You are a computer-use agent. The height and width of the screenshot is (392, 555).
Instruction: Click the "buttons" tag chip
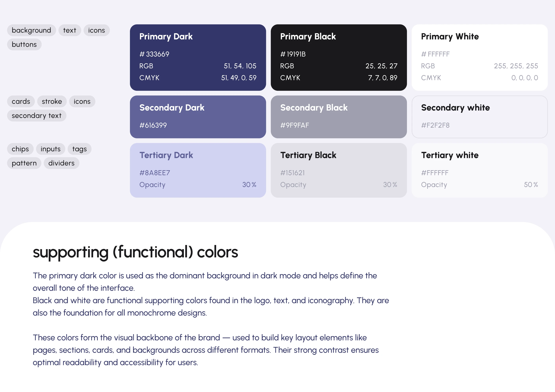tap(24, 44)
